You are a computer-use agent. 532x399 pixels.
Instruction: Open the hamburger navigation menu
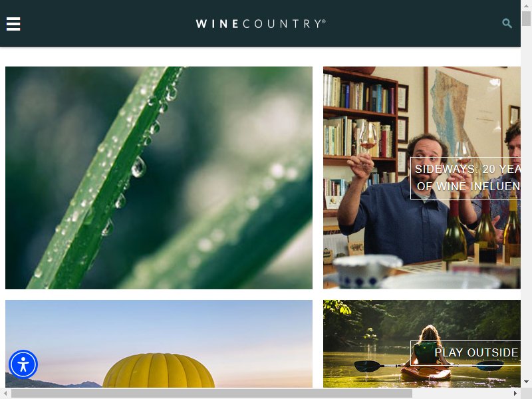pyautogui.click(x=13, y=24)
